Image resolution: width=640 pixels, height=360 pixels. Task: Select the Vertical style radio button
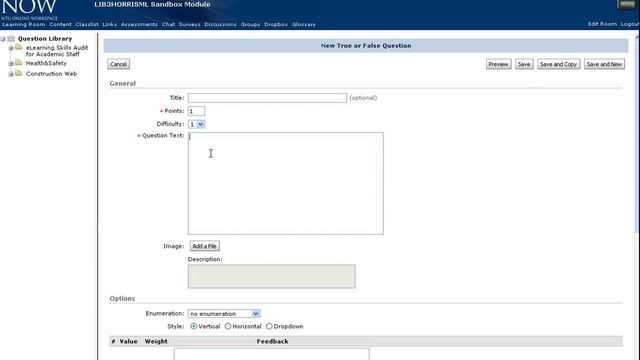(193, 326)
